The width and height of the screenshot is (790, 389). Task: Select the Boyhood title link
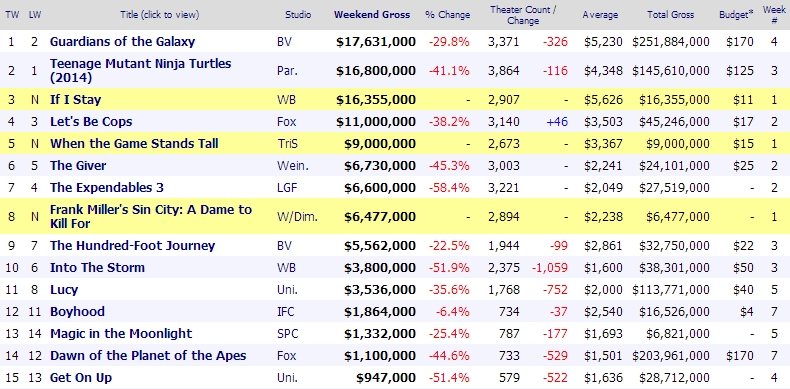pyautogui.click(x=78, y=311)
